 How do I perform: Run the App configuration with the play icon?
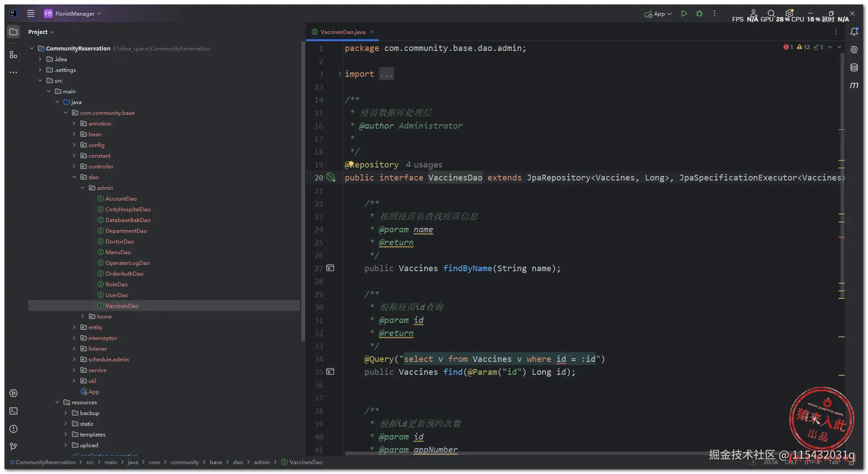point(684,13)
